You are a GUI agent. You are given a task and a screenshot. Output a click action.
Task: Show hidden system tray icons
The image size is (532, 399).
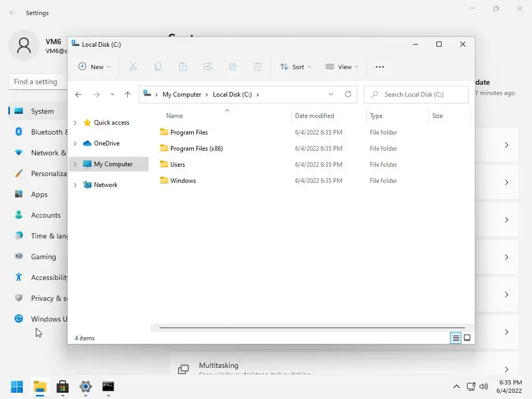tap(457, 387)
